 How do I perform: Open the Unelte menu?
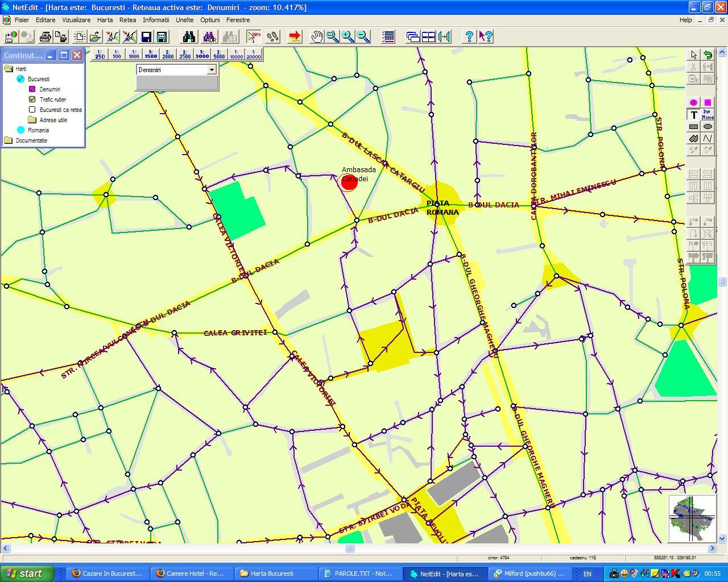184,20
